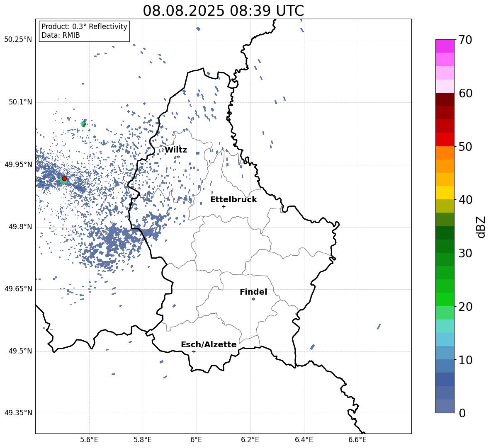Click the colorbar value 40

pyautogui.click(x=466, y=200)
